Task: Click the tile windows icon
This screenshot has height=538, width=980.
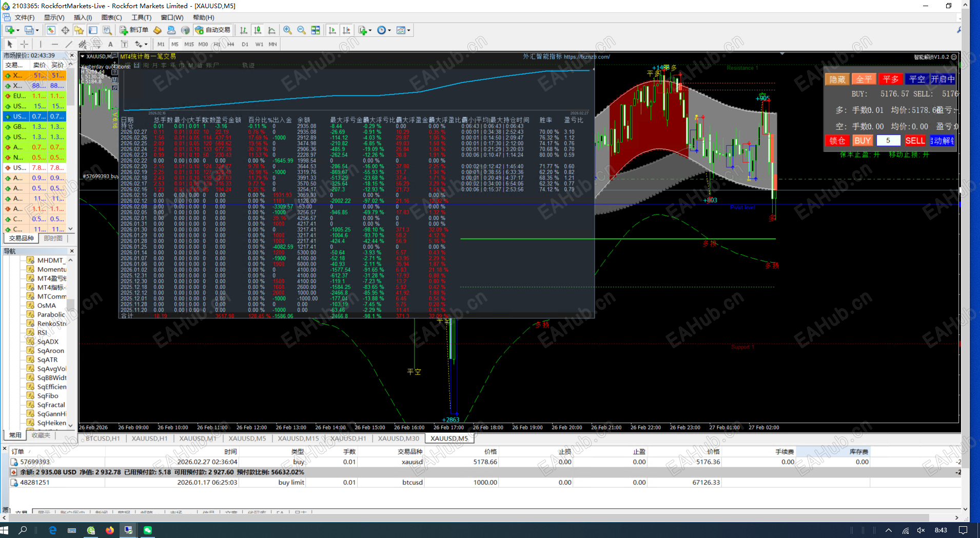Action: [316, 30]
